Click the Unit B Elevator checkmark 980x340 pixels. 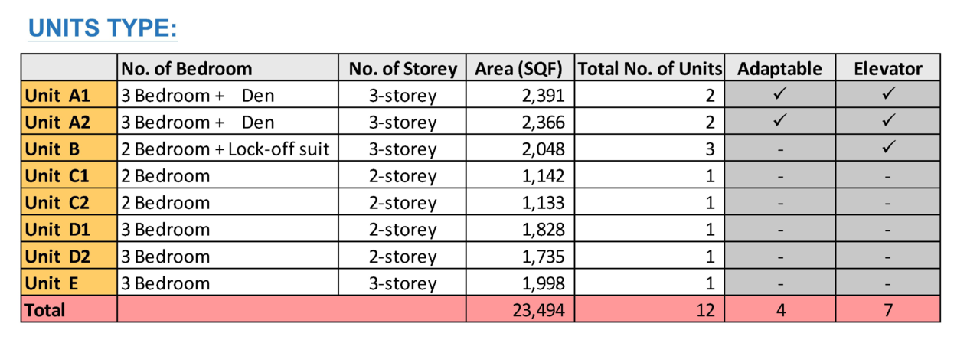888,149
